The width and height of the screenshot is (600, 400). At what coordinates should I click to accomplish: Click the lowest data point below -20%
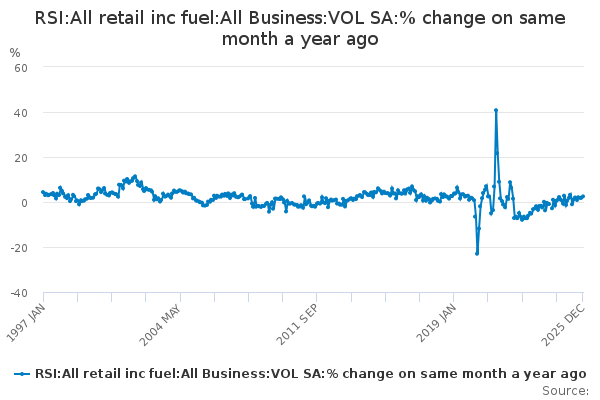pyautogui.click(x=477, y=253)
